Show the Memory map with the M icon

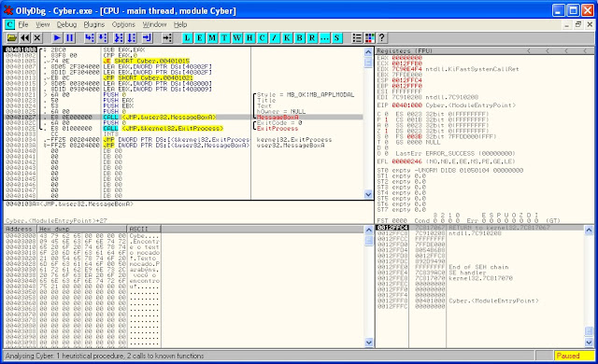[212, 37]
